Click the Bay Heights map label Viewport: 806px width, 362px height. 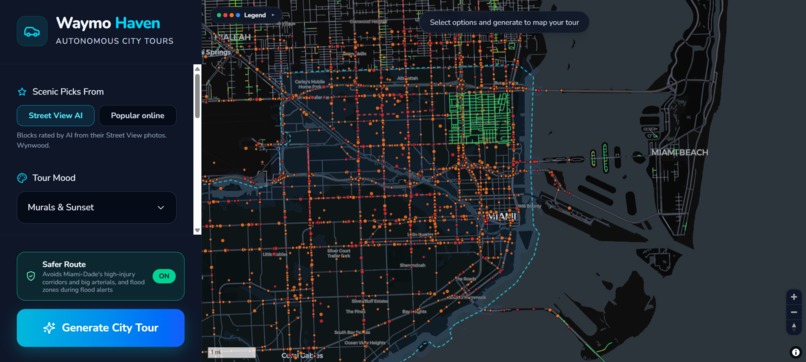(414, 312)
